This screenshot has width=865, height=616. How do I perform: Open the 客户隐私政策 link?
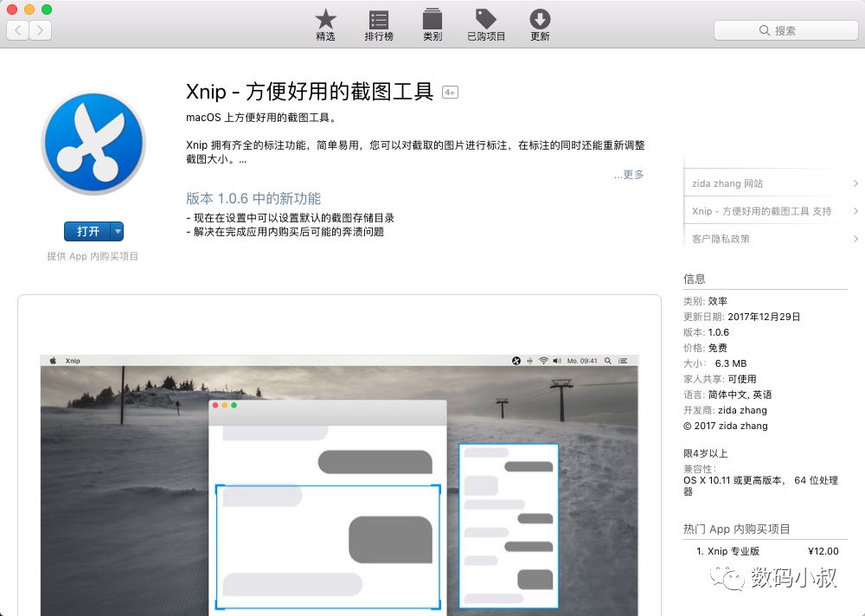tap(721, 239)
